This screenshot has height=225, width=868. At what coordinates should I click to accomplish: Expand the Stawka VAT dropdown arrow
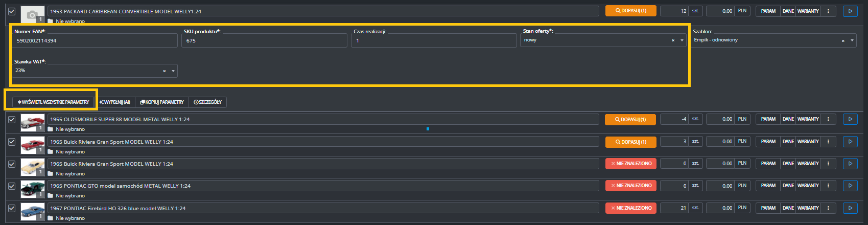[x=173, y=71]
